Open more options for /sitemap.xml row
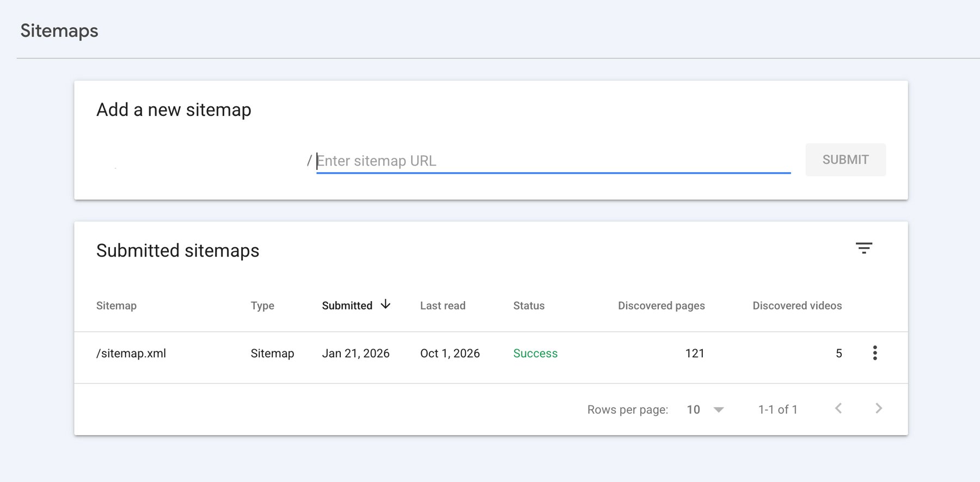980x482 pixels. point(875,353)
